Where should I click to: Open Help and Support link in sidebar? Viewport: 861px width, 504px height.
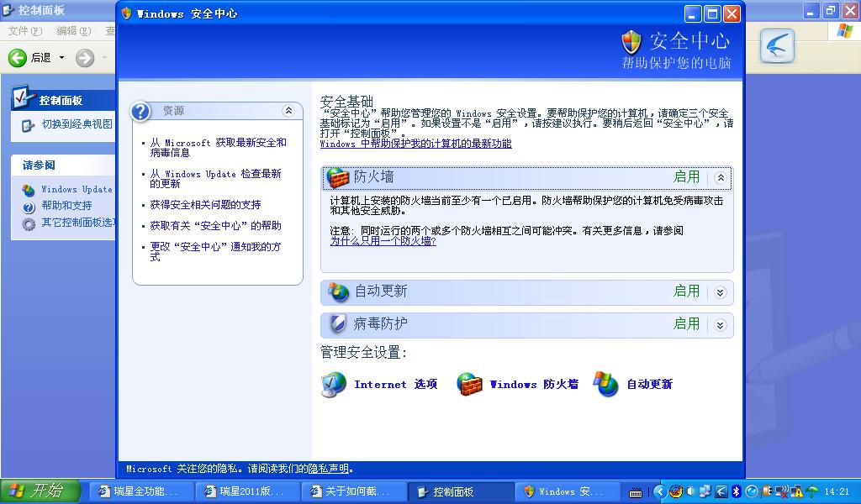click(66, 206)
